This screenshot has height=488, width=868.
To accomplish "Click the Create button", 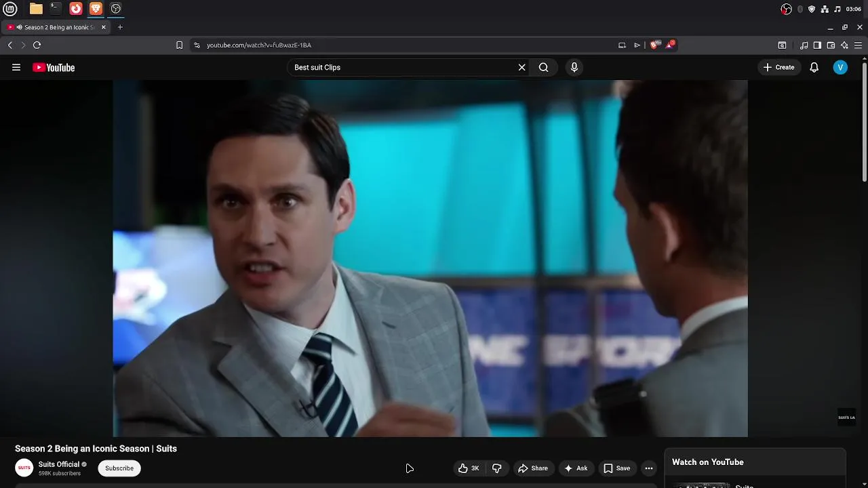I will 778,67.
